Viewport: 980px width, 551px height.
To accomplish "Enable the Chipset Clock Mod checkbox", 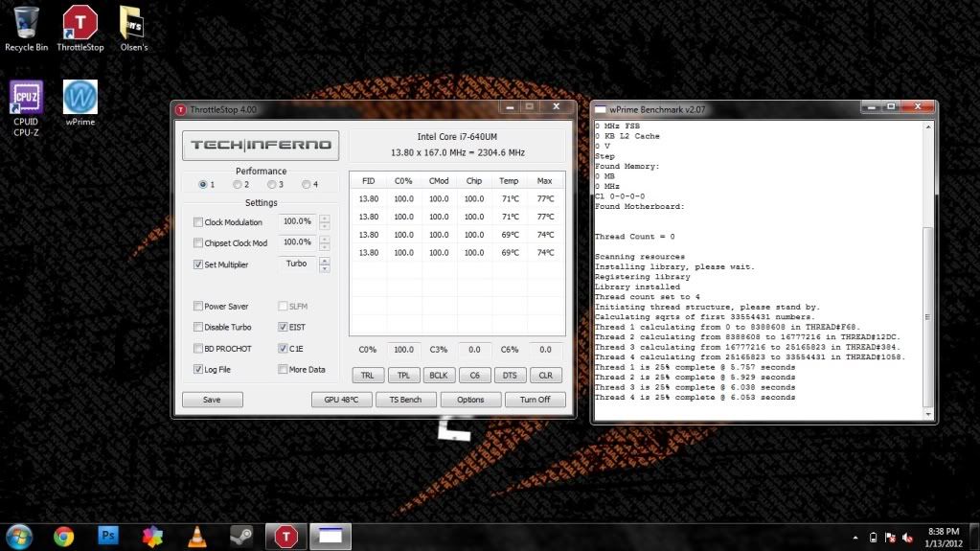I will pyautogui.click(x=198, y=242).
